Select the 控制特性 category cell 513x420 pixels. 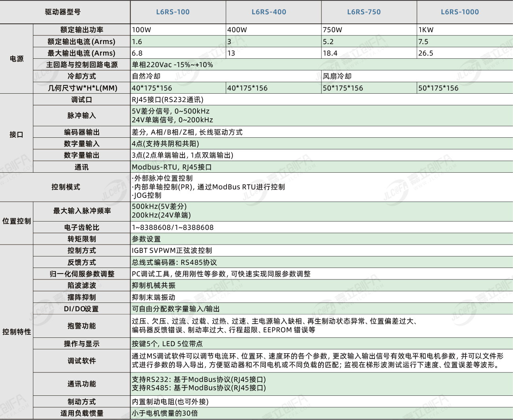point(17,332)
